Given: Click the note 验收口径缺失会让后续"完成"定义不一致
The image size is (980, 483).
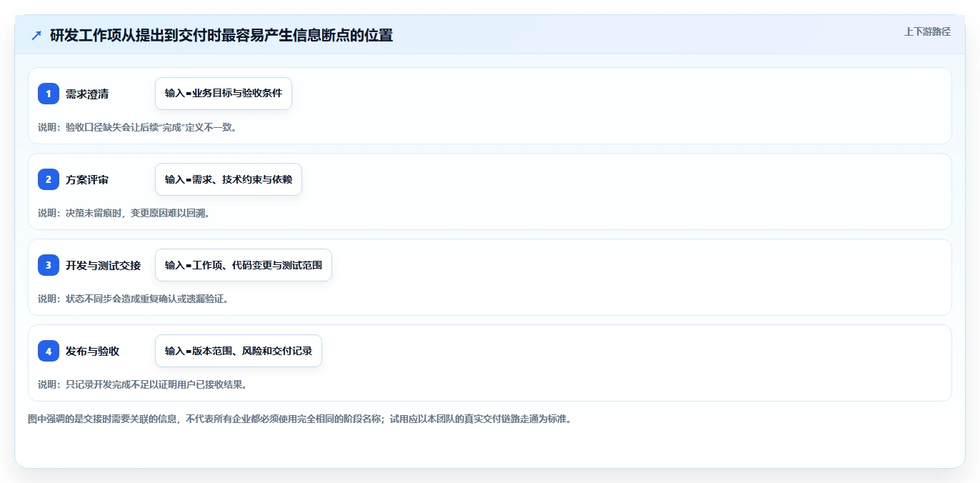Looking at the screenshot, I should (137, 128).
